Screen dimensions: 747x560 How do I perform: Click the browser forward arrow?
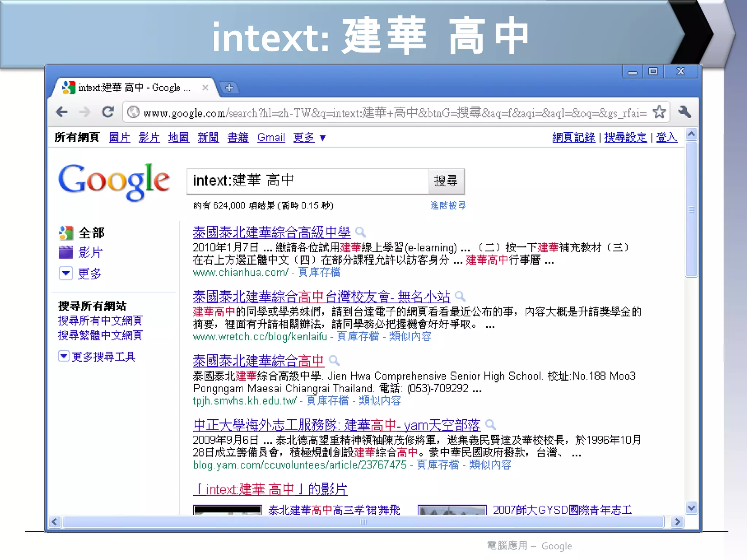[85, 112]
